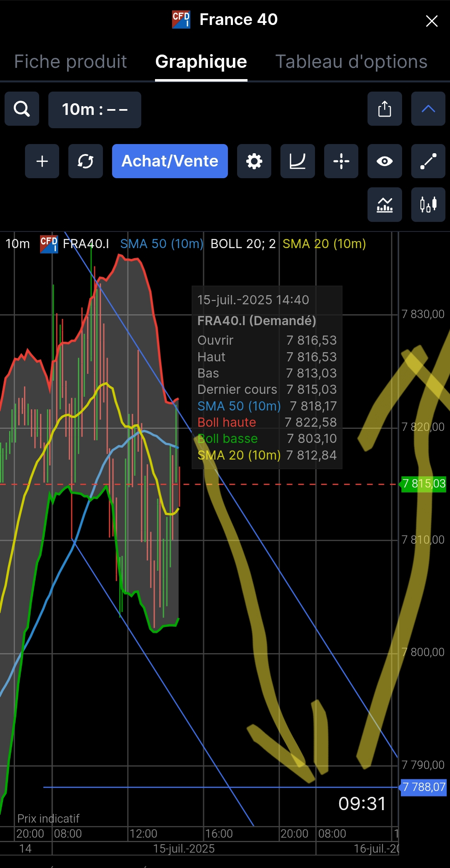Viewport: 450px width, 868px height.
Task: Close the France 40 window
Action: [432, 21]
